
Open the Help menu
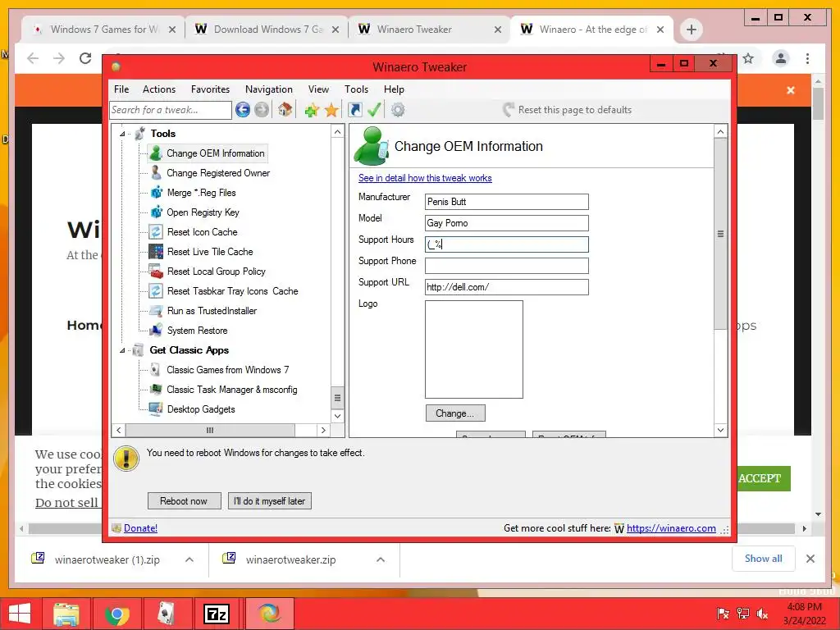tap(394, 89)
